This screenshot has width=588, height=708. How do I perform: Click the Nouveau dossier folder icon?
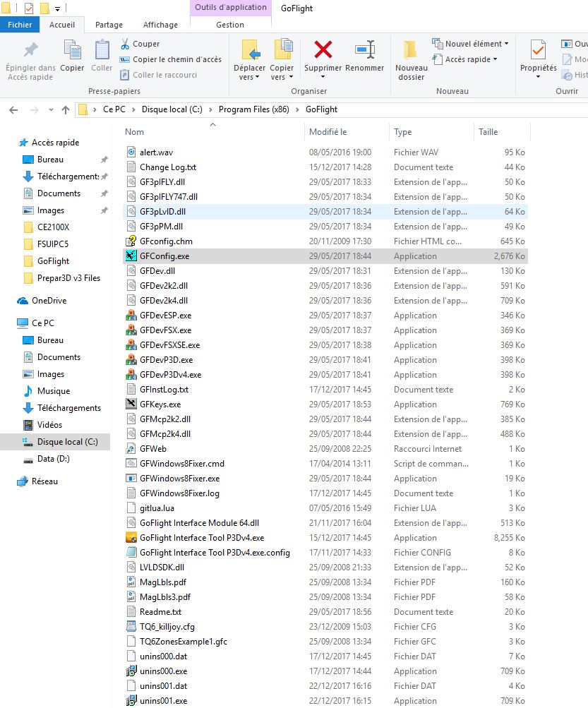click(x=411, y=50)
